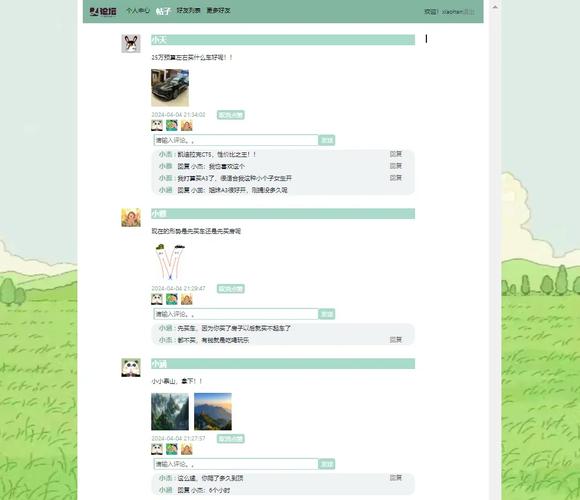The width and height of the screenshot is (580, 500).
Task: Click the green liker avatar under the V diagram post
Action: coord(172,299)
